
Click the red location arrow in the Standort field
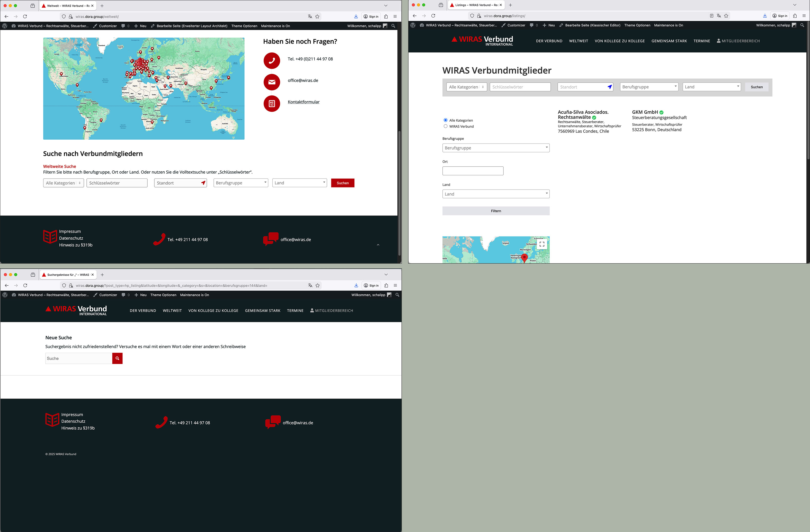click(x=203, y=183)
